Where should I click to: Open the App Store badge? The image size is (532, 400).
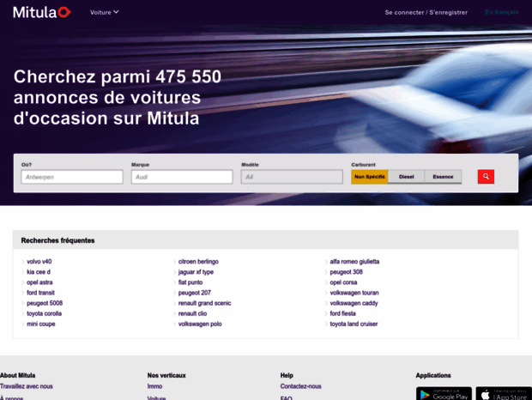[x=504, y=393]
